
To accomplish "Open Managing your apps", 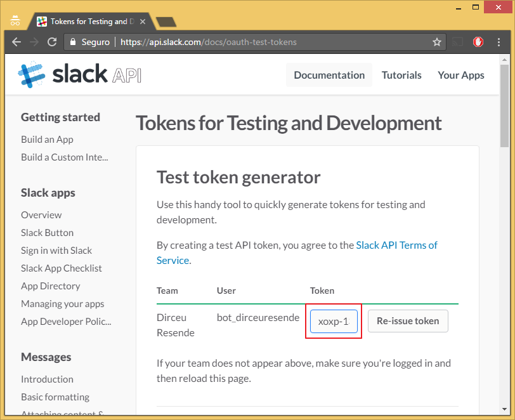I will (x=63, y=304).
